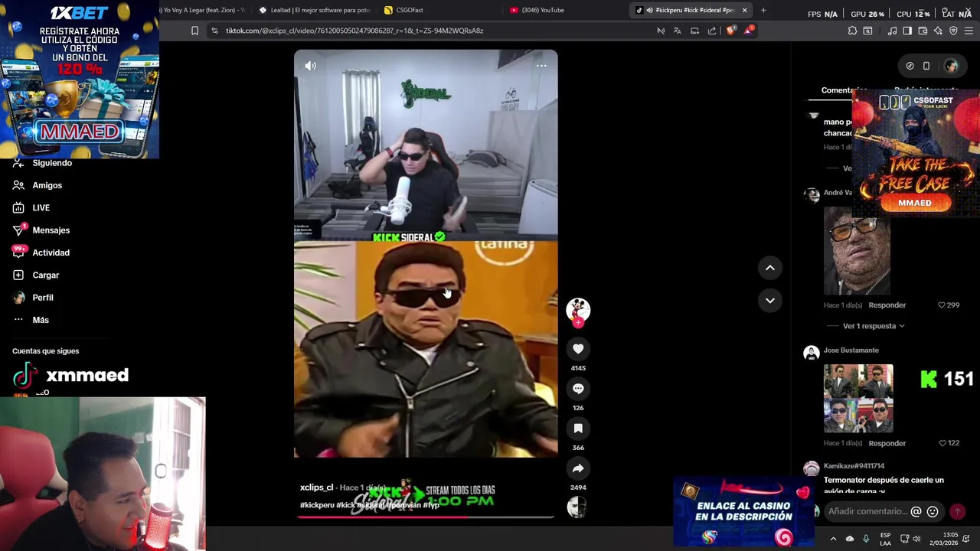980x551 pixels.
Task: Bookmark this page from the address bar
Action: 194,31
